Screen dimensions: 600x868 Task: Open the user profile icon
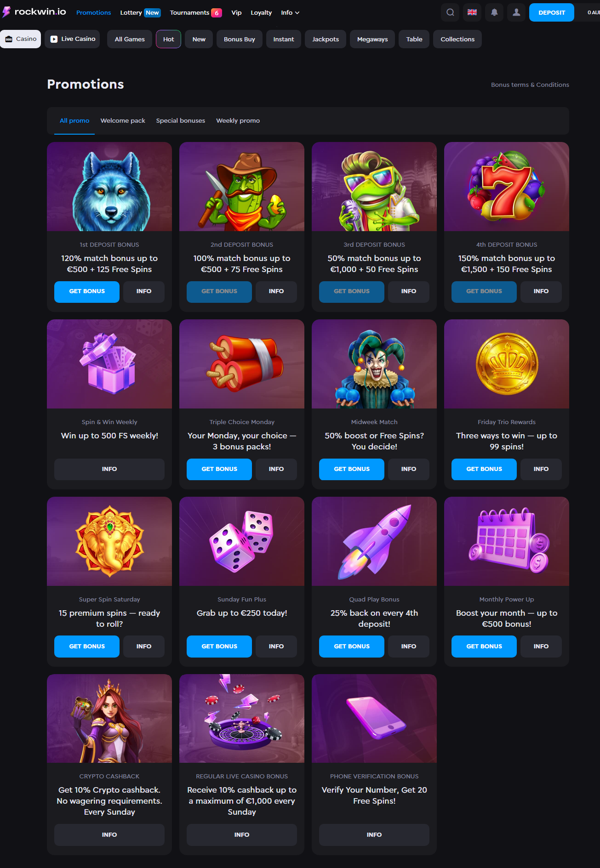pos(516,12)
